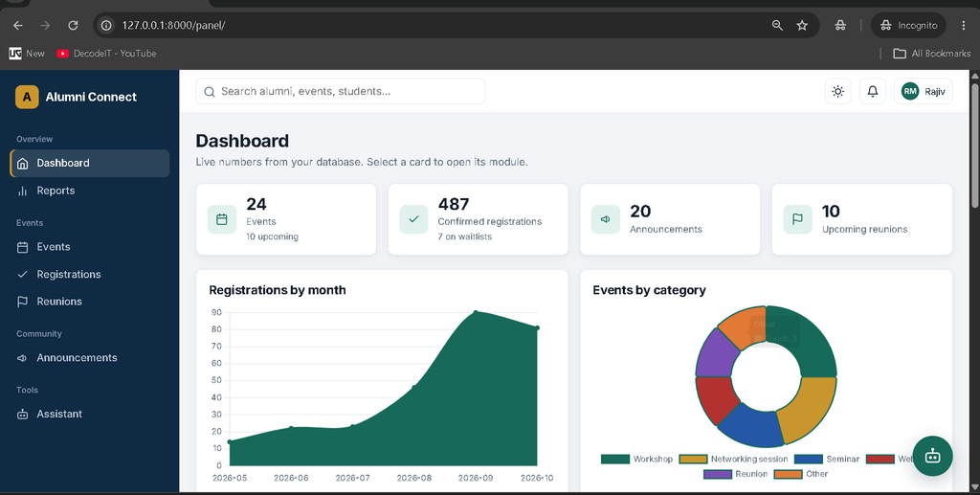Screen dimensions: 980x495
Task: Click the '7 on waitlists' text
Action: [x=464, y=236]
